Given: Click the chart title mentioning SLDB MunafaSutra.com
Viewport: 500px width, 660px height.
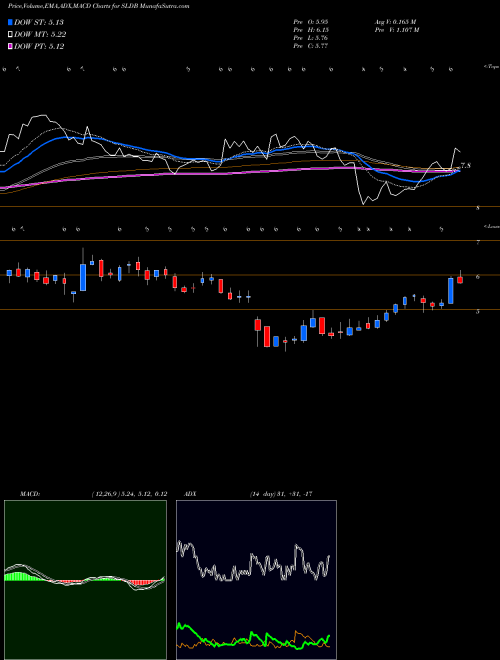Looking at the screenshot, I should coord(98,6).
